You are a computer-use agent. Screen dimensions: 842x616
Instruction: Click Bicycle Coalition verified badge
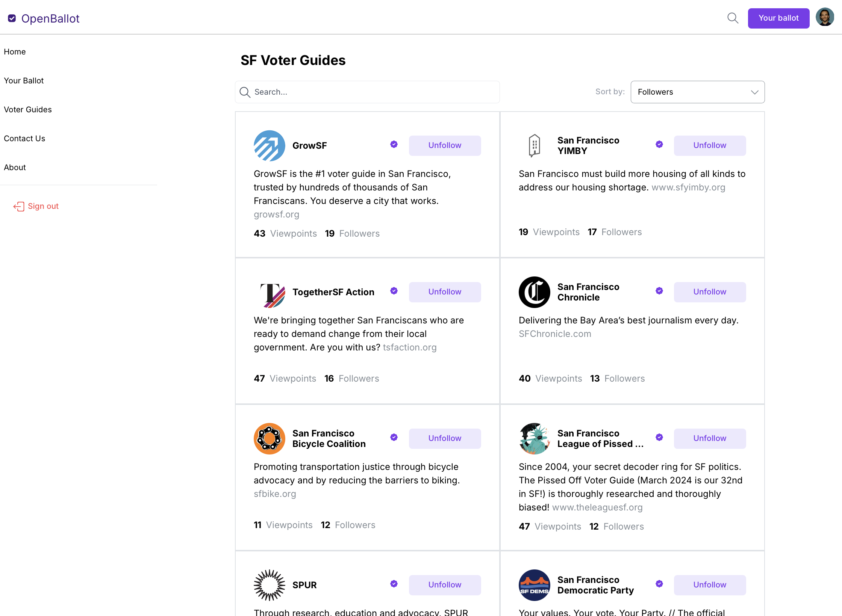(x=394, y=437)
